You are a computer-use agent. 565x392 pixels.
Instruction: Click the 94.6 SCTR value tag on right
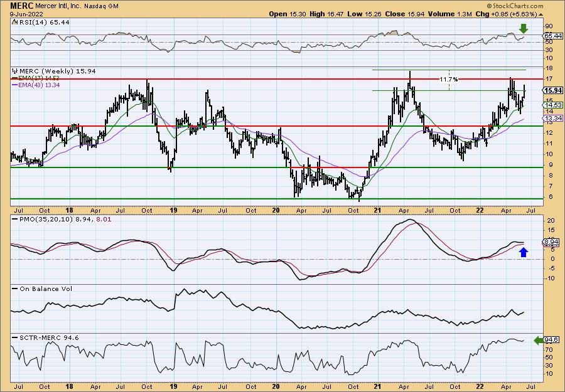[x=551, y=340]
